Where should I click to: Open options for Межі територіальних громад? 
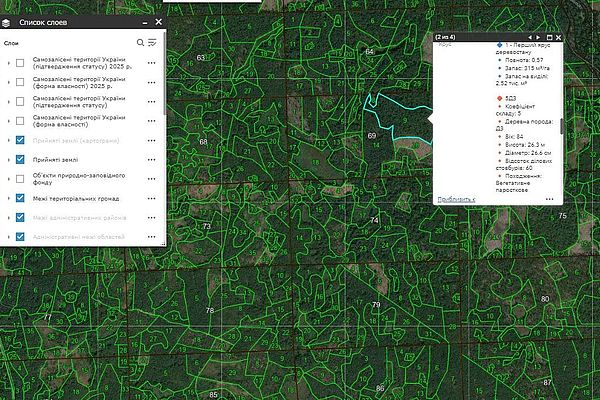[x=152, y=199]
